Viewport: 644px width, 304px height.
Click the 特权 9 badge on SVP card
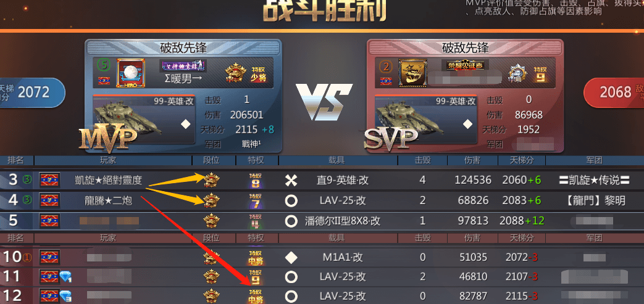click(x=540, y=74)
